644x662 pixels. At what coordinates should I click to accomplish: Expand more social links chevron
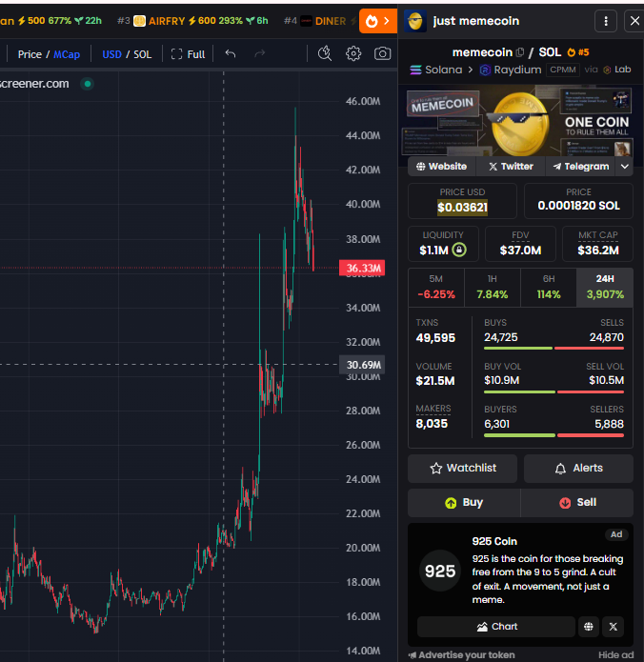coord(625,167)
